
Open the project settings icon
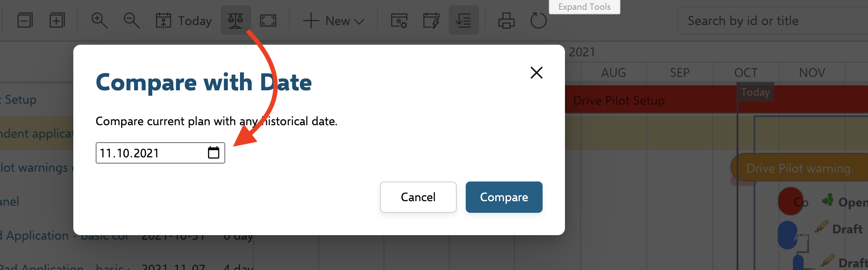point(399,20)
